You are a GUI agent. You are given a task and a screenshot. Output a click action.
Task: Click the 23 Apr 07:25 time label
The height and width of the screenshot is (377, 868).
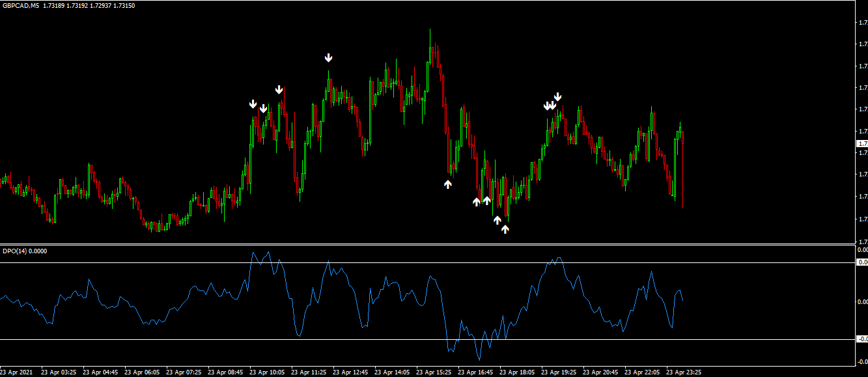184,373
